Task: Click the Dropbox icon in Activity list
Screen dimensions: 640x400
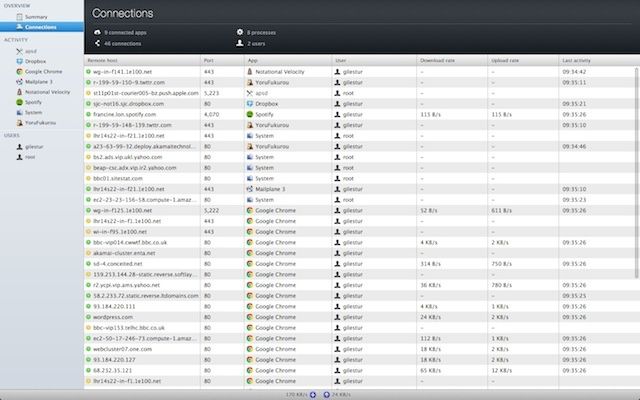Action: point(18,62)
